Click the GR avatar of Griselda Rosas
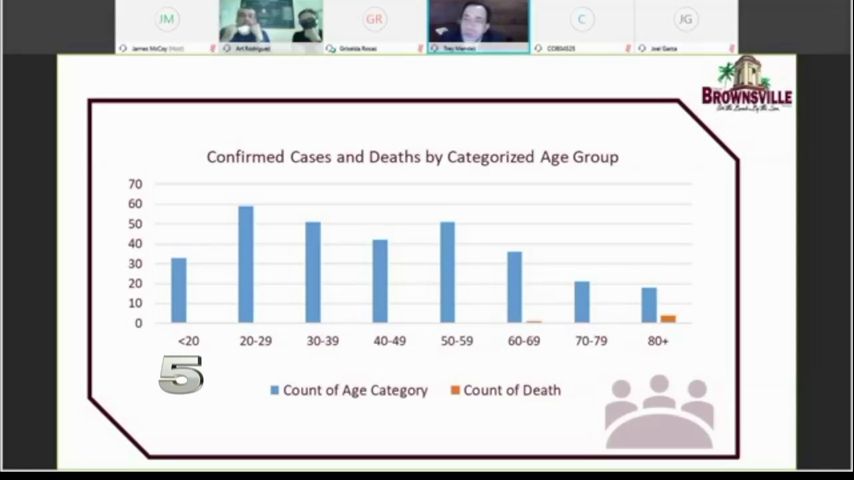This screenshot has height=480, width=854. (375, 19)
